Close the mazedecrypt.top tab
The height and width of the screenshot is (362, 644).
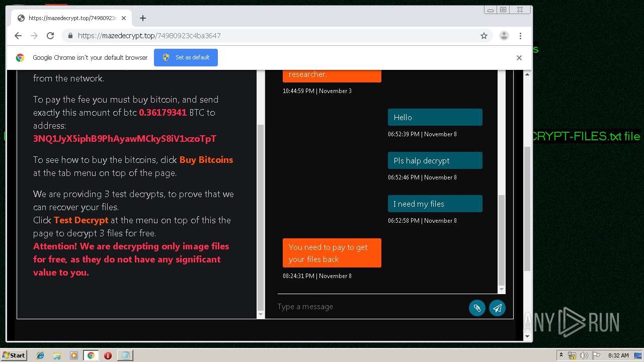[124, 18]
